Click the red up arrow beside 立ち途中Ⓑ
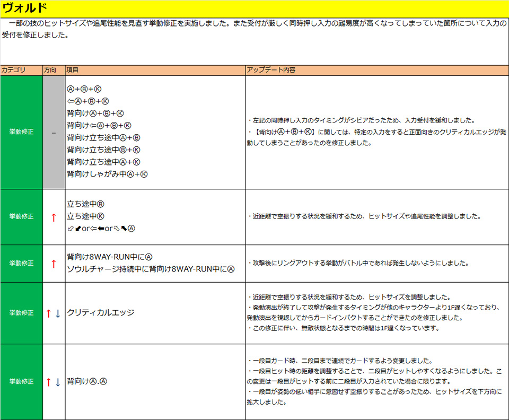 [x=53, y=217]
